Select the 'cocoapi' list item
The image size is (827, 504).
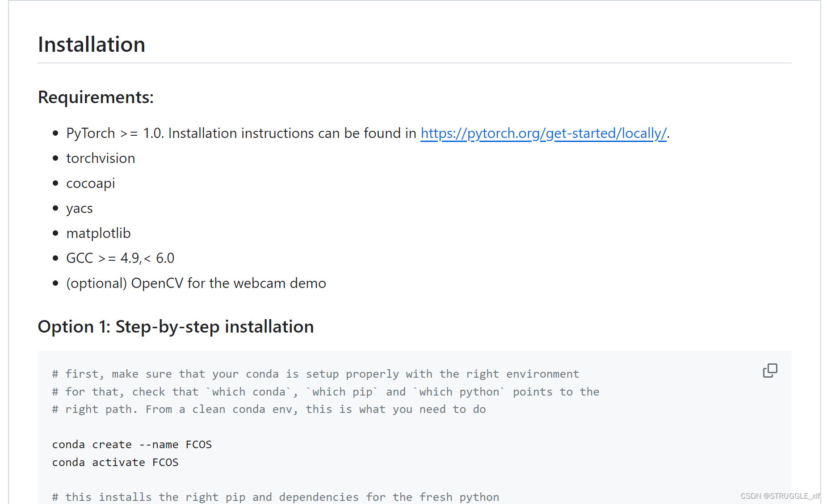click(x=91, y=183)
